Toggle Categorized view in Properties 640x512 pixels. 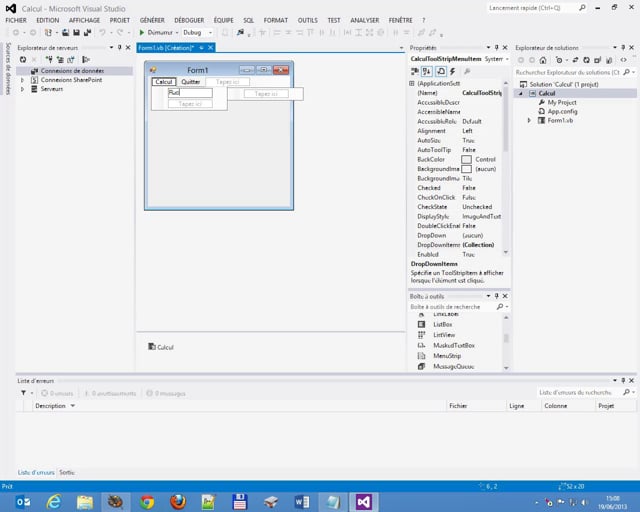[x=415, y=71]
